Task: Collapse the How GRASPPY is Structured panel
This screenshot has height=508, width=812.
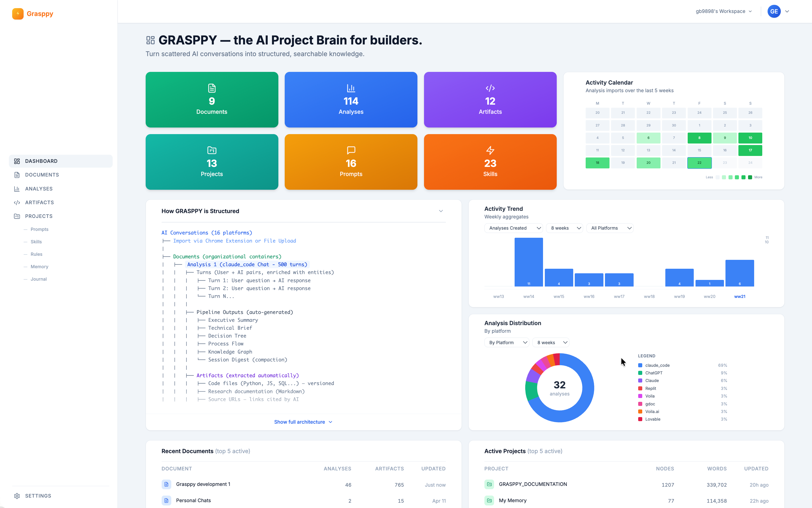Action: click(x=441, y=211)
